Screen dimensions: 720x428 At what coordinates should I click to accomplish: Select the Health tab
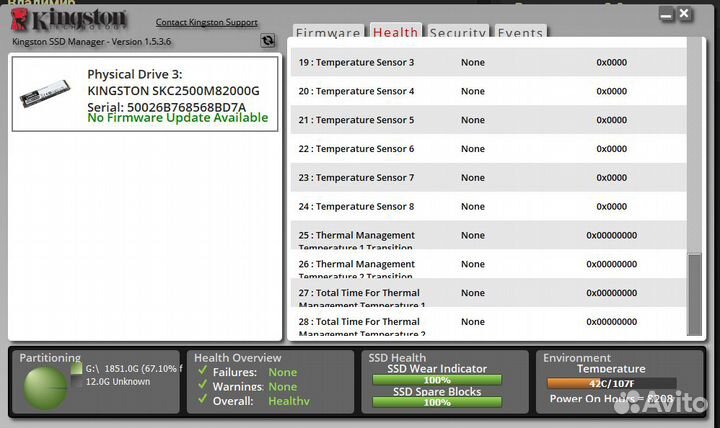[x=396, y=33]
